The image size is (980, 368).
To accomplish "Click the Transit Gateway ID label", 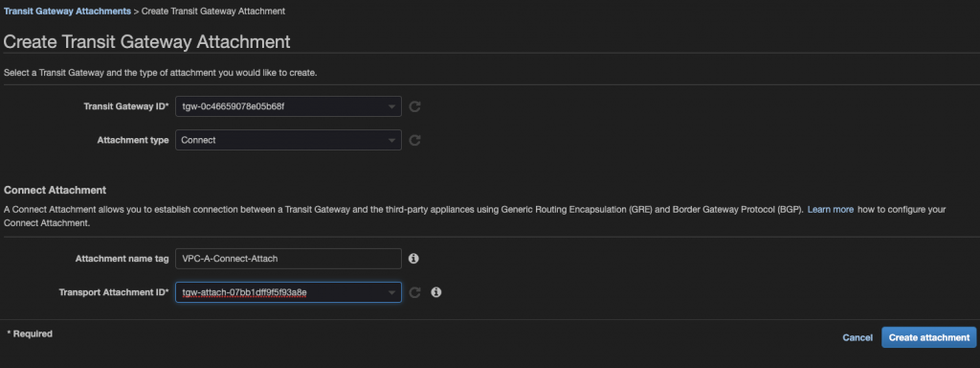I will click(x=126, y=106).
